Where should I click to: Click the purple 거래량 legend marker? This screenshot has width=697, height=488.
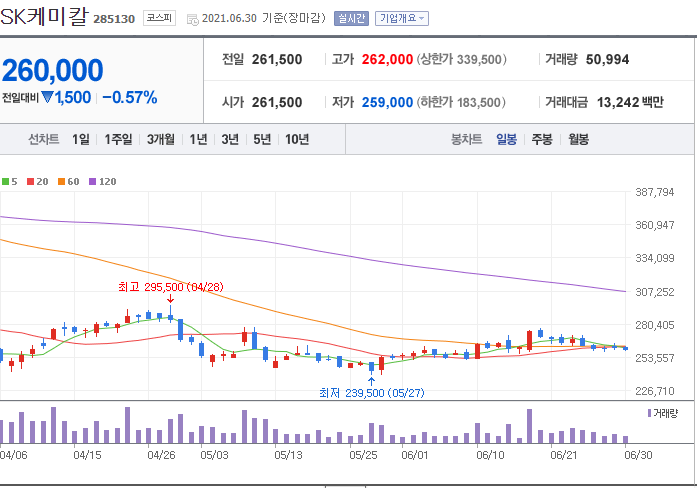649,413
